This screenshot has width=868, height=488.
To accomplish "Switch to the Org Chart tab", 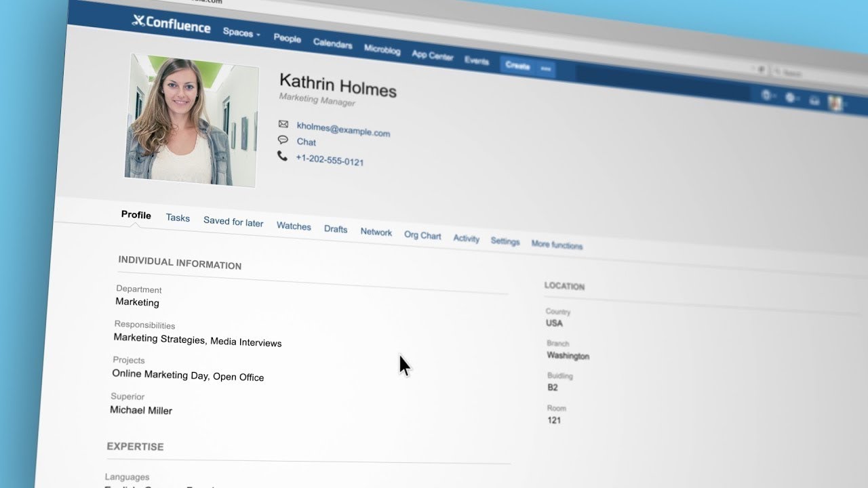I will tap(422, 235).
